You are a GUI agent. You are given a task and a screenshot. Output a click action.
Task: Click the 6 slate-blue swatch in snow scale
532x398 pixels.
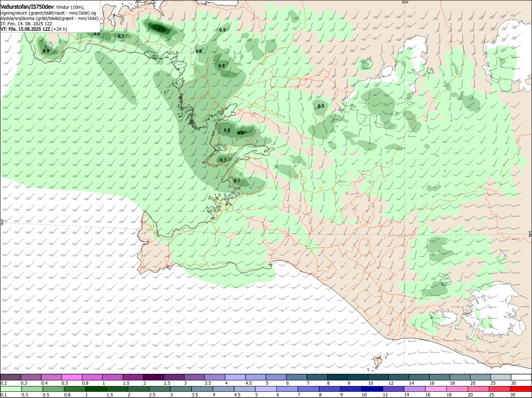coord(296,377)
